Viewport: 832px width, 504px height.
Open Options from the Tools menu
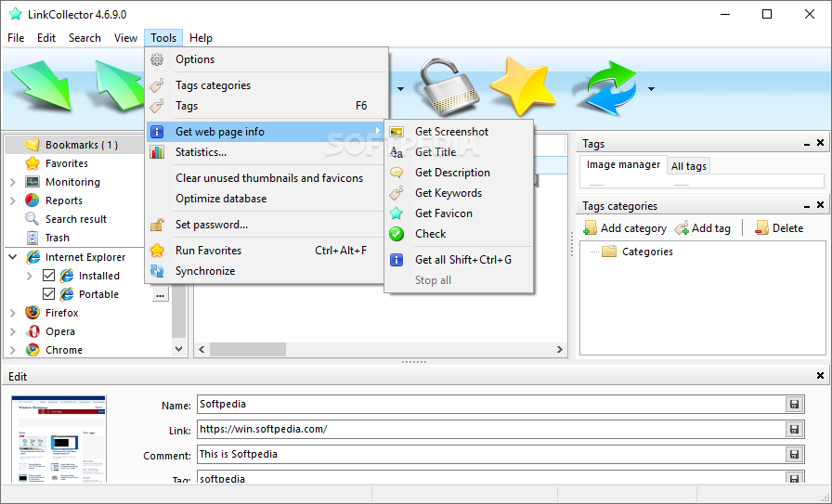pyautogui.click(x=266, y=59)
